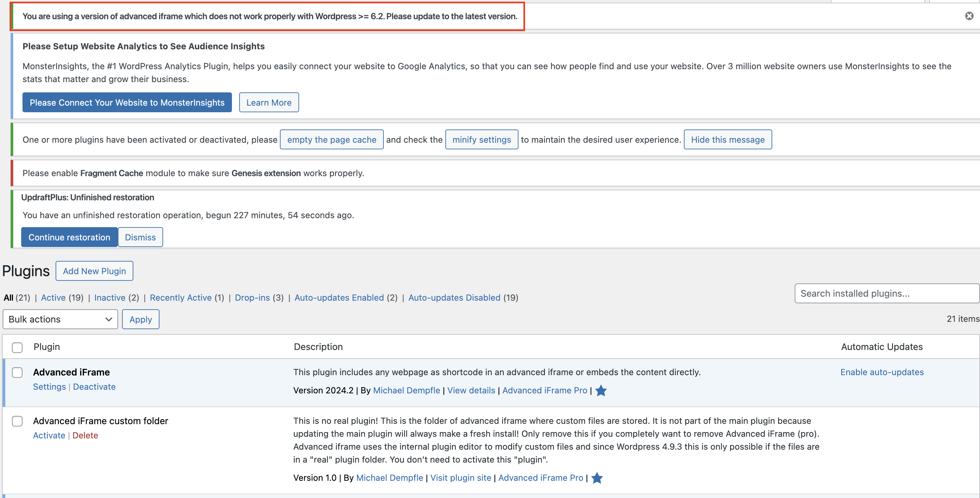Dismiss the advanced iframe version warning notice
Viewport: 980px width, 498px height.
coord(969,16)
